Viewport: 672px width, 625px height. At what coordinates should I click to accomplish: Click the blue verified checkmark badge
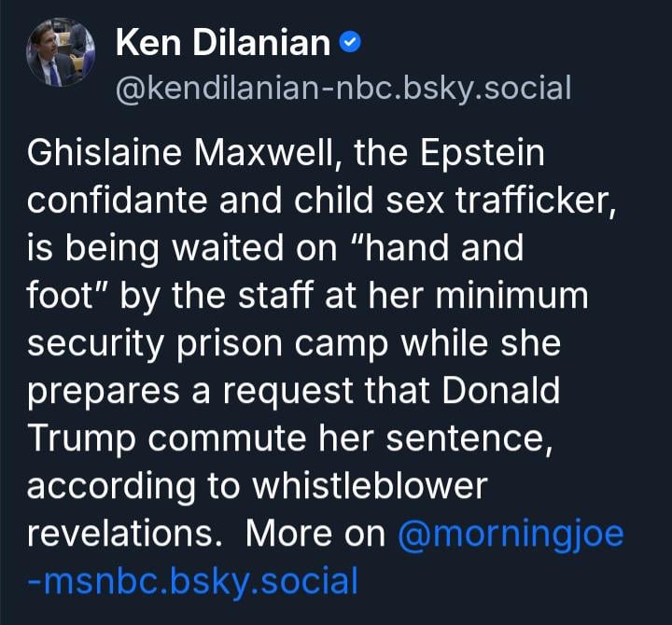click(350, 41)
